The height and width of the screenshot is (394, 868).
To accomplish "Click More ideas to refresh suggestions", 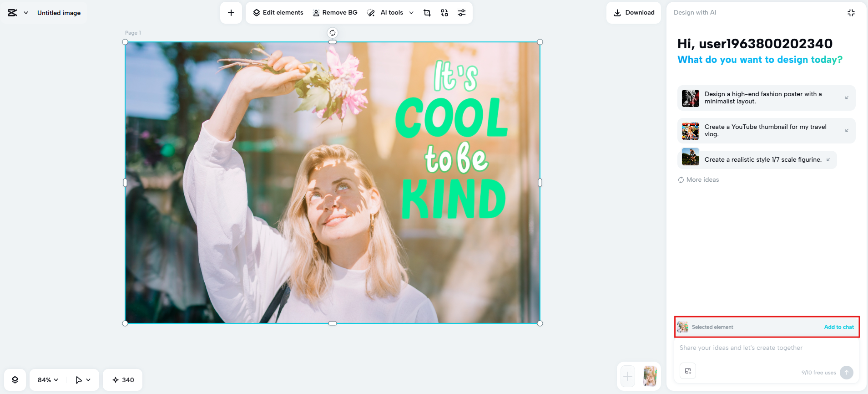I will coord(698,180).
